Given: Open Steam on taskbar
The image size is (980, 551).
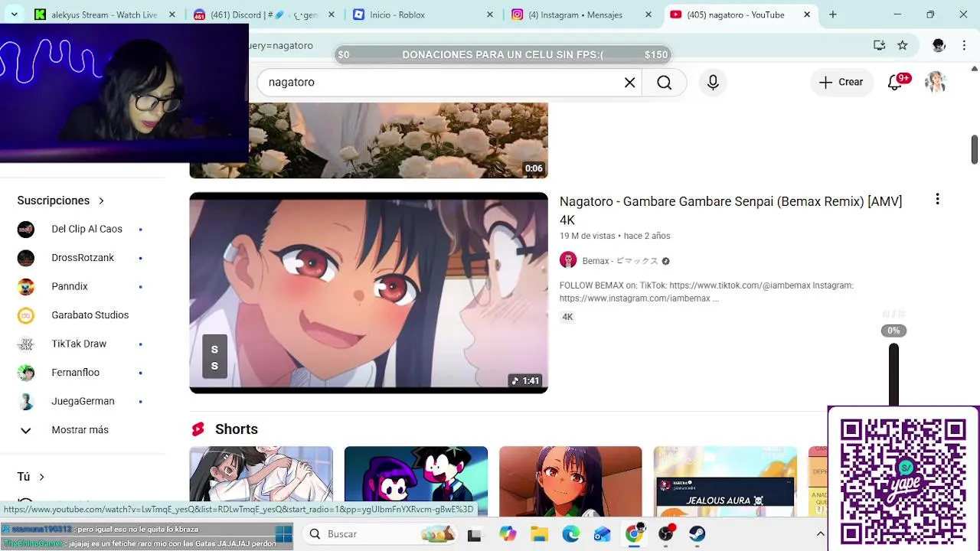Looking at the screenshot, I should (x=697, y=533).
